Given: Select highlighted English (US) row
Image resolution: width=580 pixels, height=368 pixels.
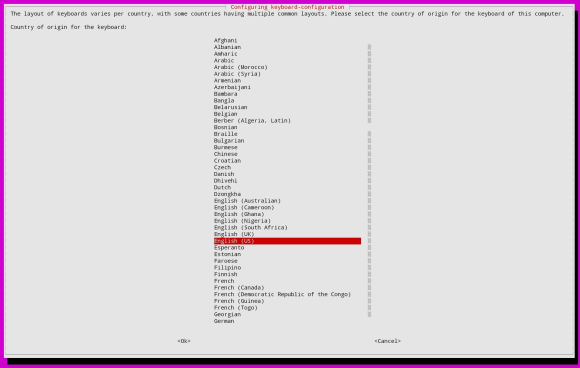Looking at the screenshot, I should tap(287, 241).
